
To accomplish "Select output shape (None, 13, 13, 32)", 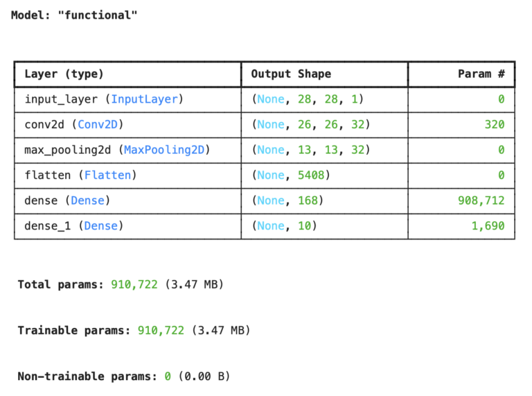I will click(x=311, y=150).
